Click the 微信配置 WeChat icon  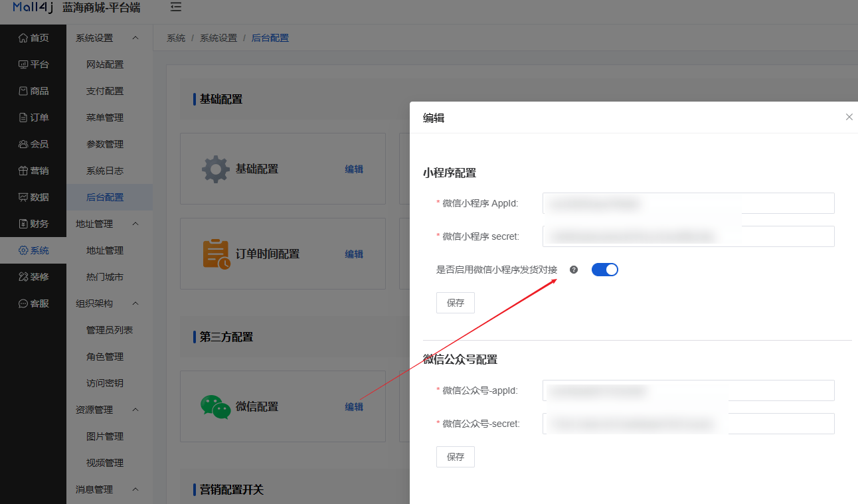click(216, 407)
